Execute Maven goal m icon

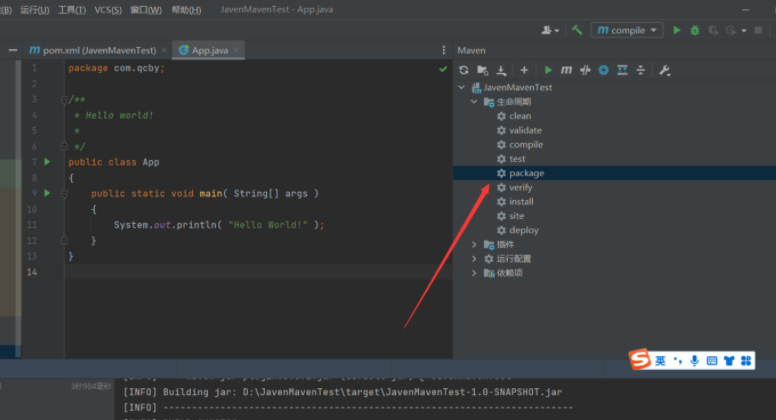coord(566,70)
